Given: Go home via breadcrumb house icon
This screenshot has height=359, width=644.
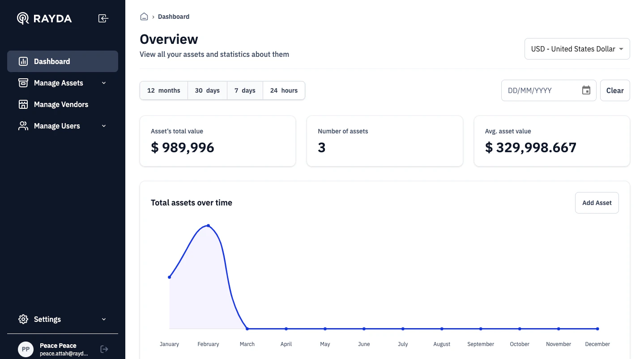Looking at the screenshot, I should pyautogui.click(x=144, y=17).
